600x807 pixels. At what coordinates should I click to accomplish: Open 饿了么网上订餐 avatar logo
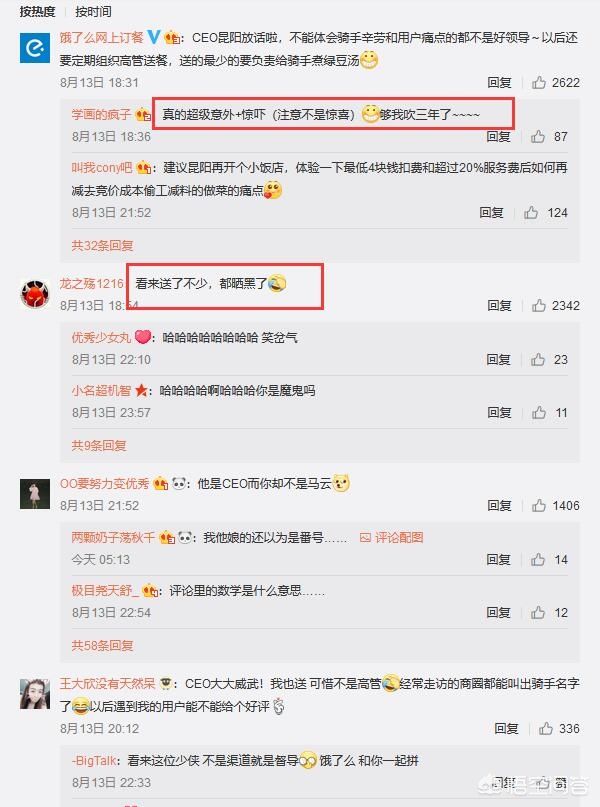(x=35, y=48)
